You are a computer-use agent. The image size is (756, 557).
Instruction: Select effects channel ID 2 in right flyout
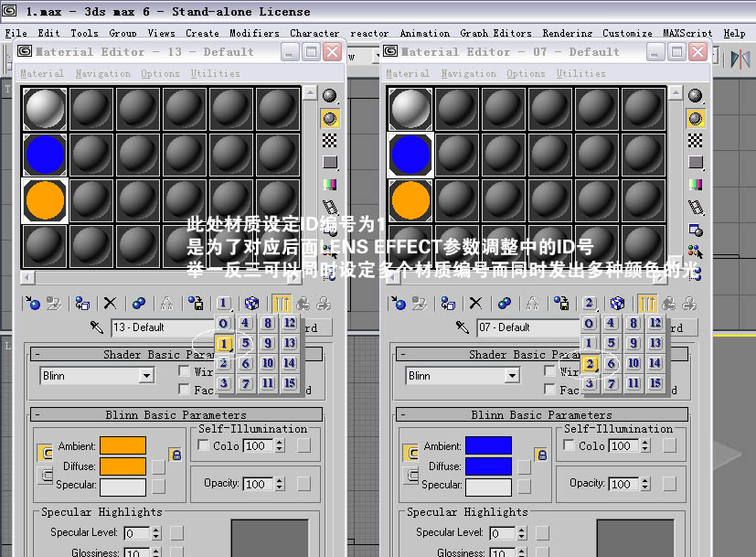point(590,364)
